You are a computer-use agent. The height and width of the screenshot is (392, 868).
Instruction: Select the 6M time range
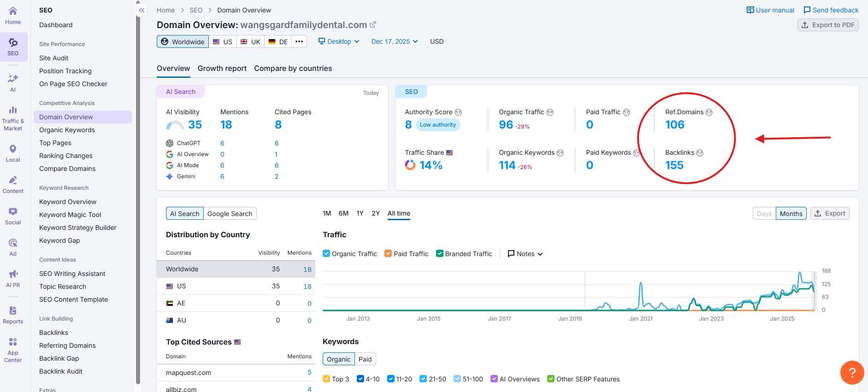tap(343, 213)
